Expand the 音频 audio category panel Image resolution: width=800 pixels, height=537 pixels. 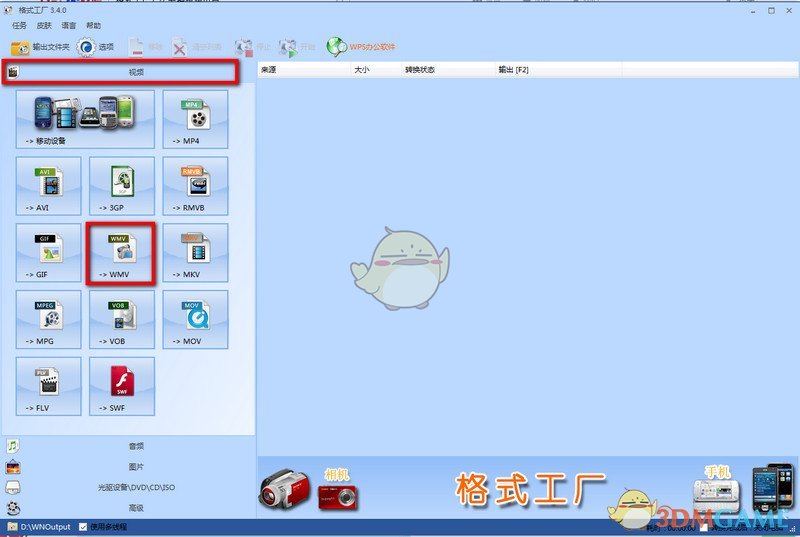(135, 446)
